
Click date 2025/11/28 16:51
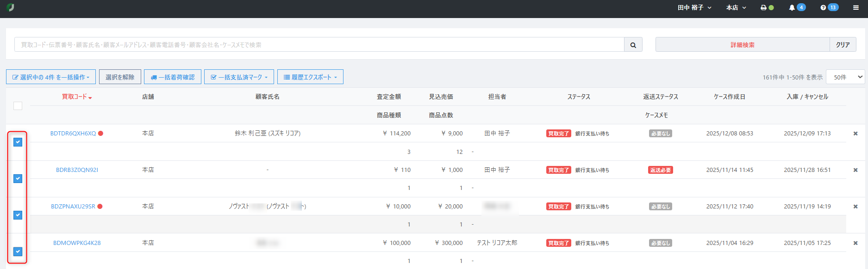coord(807,170)
